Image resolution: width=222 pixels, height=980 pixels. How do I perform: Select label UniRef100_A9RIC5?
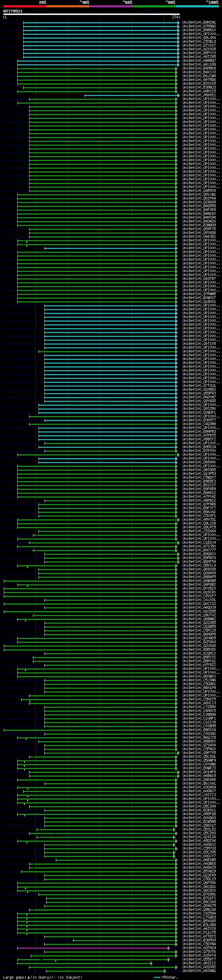pos(199,91)
